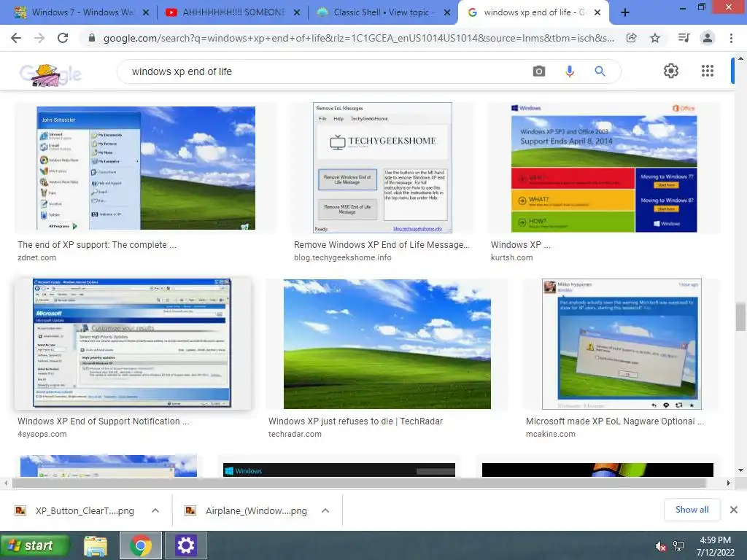Switch to the YouTube AHHHHHHH tab
The image size is (747, 560).
click(231, 12)
